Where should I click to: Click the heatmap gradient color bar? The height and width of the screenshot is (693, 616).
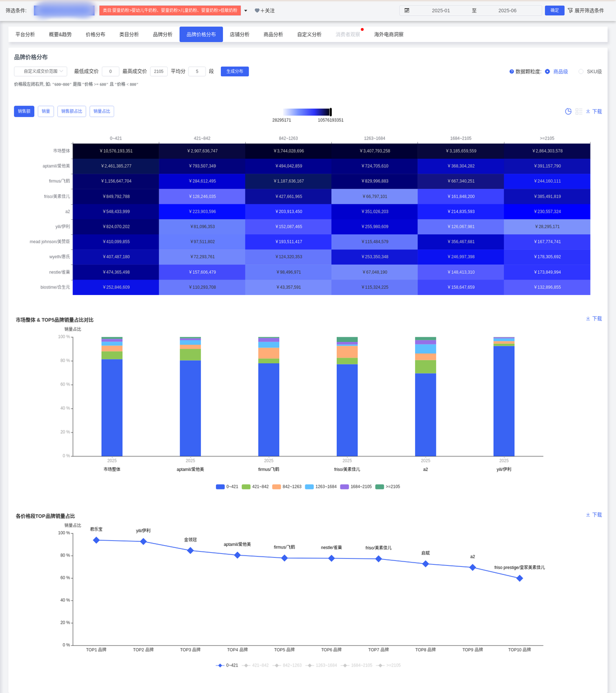click(306, 112)
